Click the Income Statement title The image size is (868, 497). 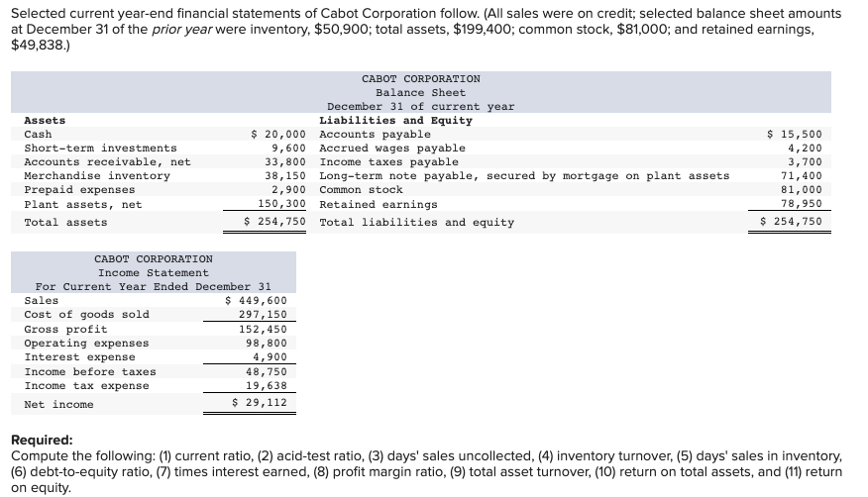click(x=154, y=273)
